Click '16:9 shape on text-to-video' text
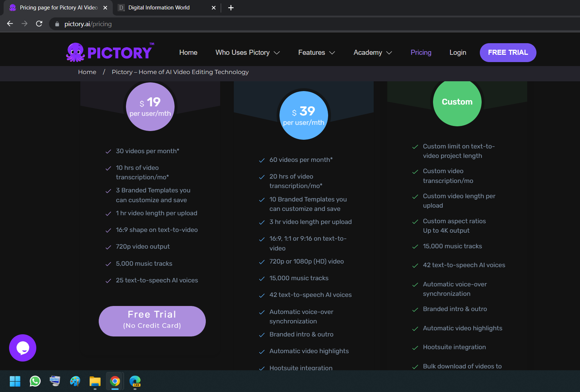The width and height of the screenshot is (580, 392). pyautogui.click(x=157, y=230)
